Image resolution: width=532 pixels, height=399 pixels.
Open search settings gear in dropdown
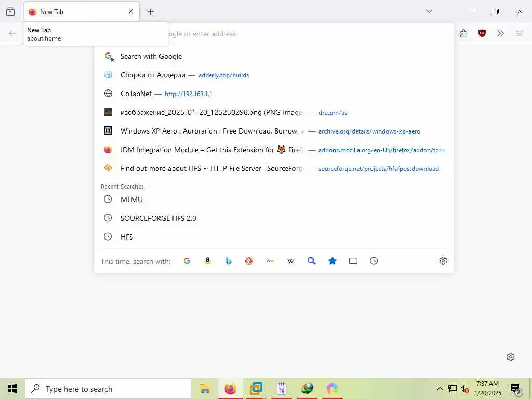[443, 261]
